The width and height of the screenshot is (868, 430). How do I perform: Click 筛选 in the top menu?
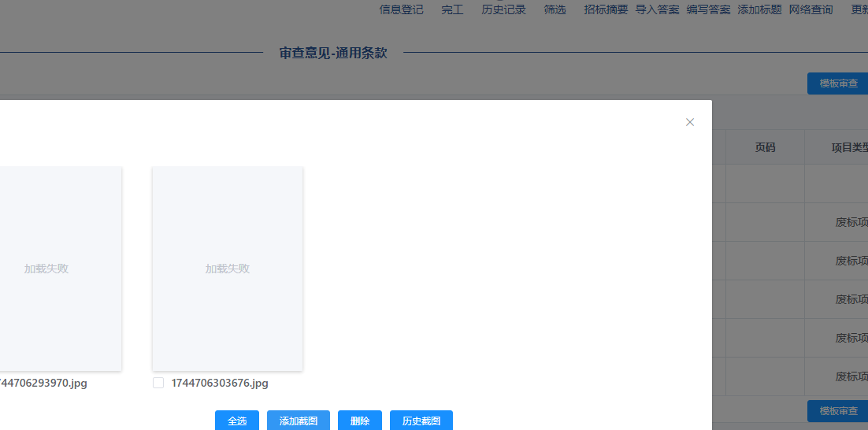pyautogui.click(x=555, y=9)
